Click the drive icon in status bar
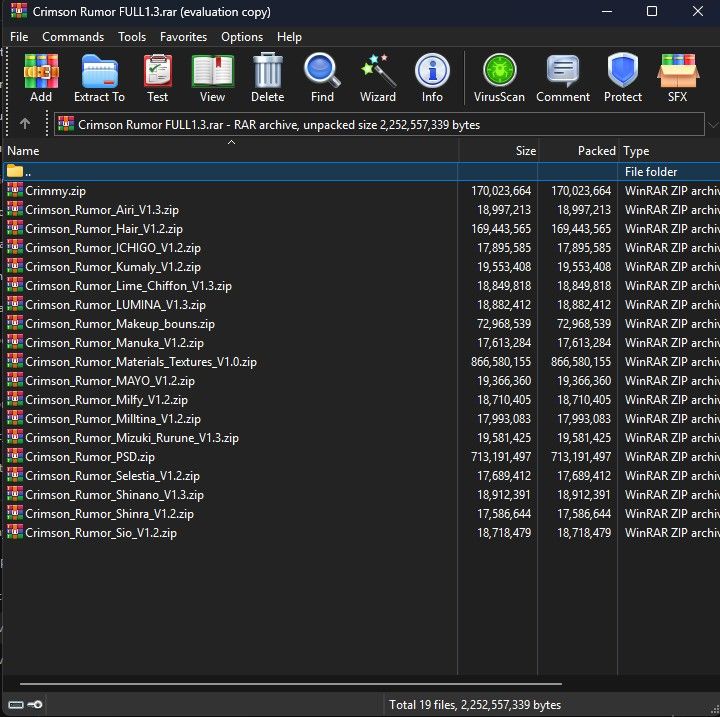The width and height of the screenshot is (720, 717). coord(16,705)
